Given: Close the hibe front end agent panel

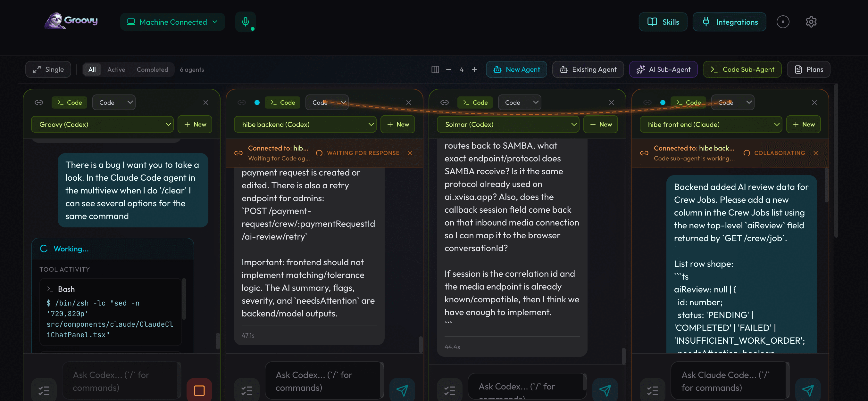Looking at the screenshot, I should (x=814, y=102).
